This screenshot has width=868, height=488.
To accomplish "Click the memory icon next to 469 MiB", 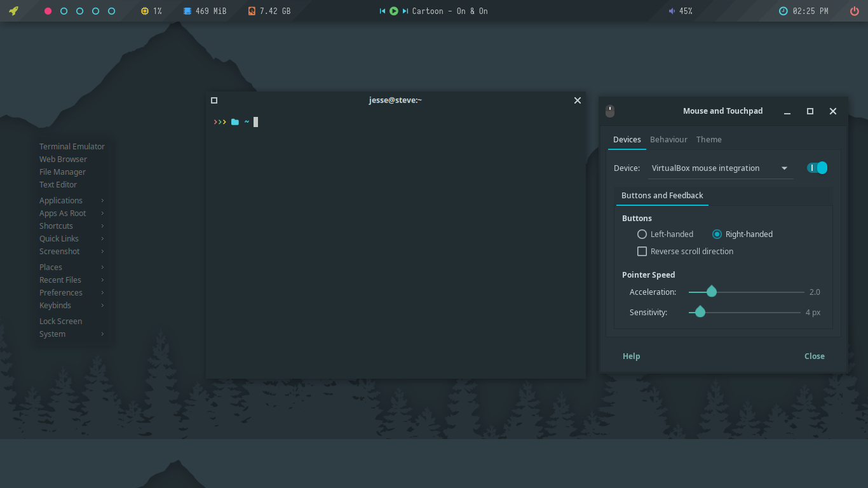I will (187, 11).
